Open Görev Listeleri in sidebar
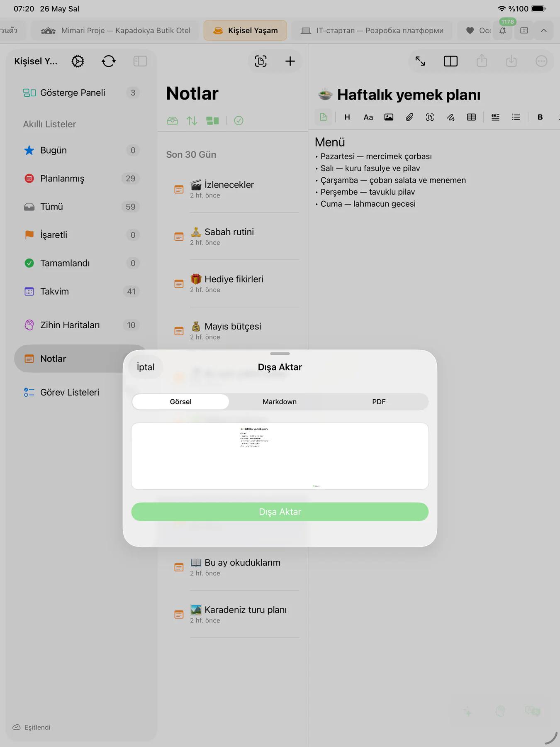Viewport: 560px width, 747px height. tap(68, 392)
